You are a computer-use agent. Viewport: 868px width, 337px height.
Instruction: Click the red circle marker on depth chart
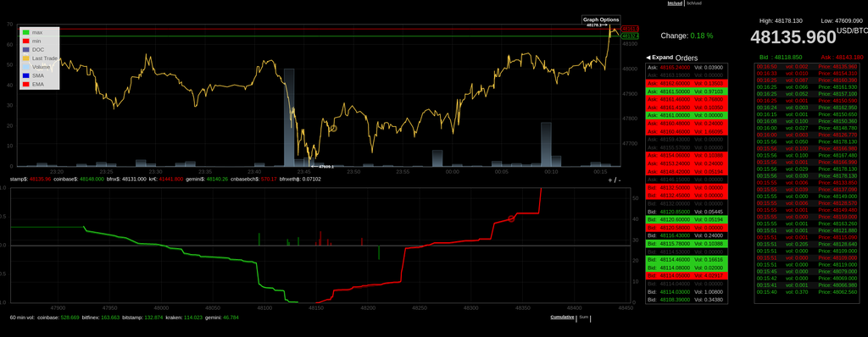tap(511, 219)
